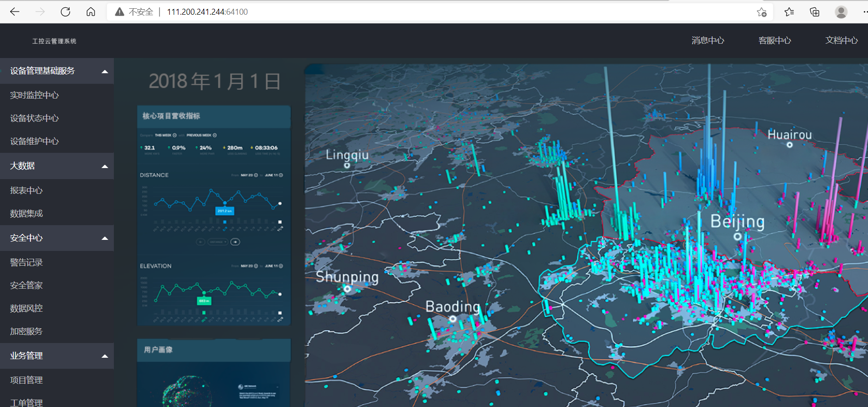Select 大数据 group header

click(57, 166)
